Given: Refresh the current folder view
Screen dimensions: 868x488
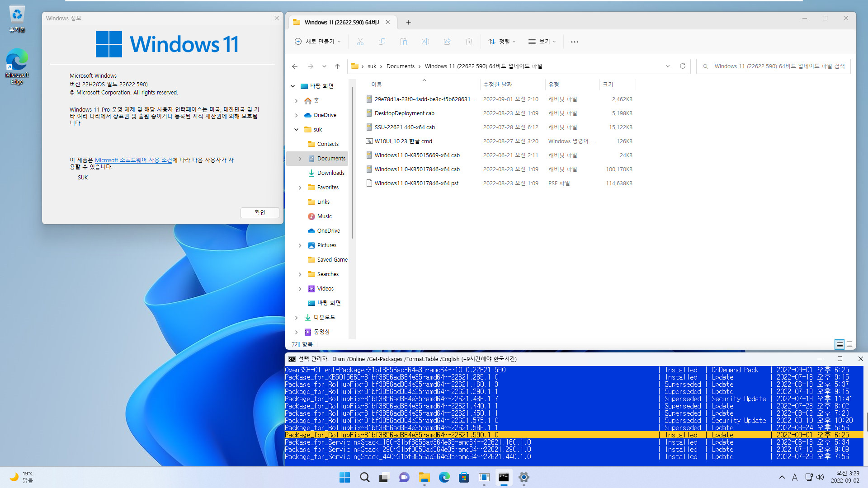Looking at the screenshot, I should [x=683, y=66].
